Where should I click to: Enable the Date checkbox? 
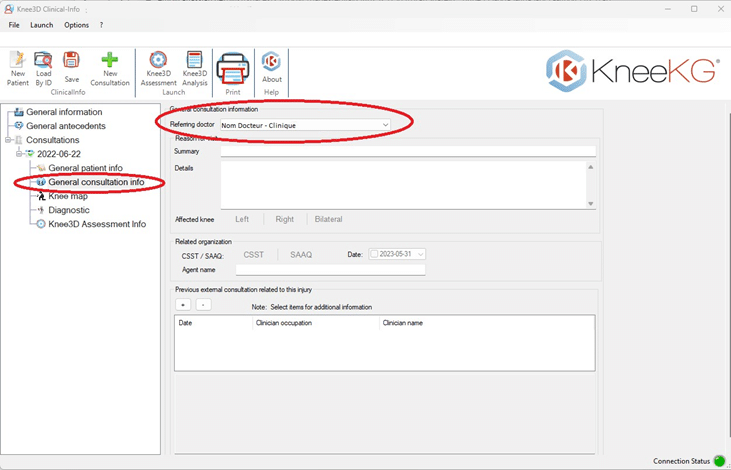click(x=375, y=254)
